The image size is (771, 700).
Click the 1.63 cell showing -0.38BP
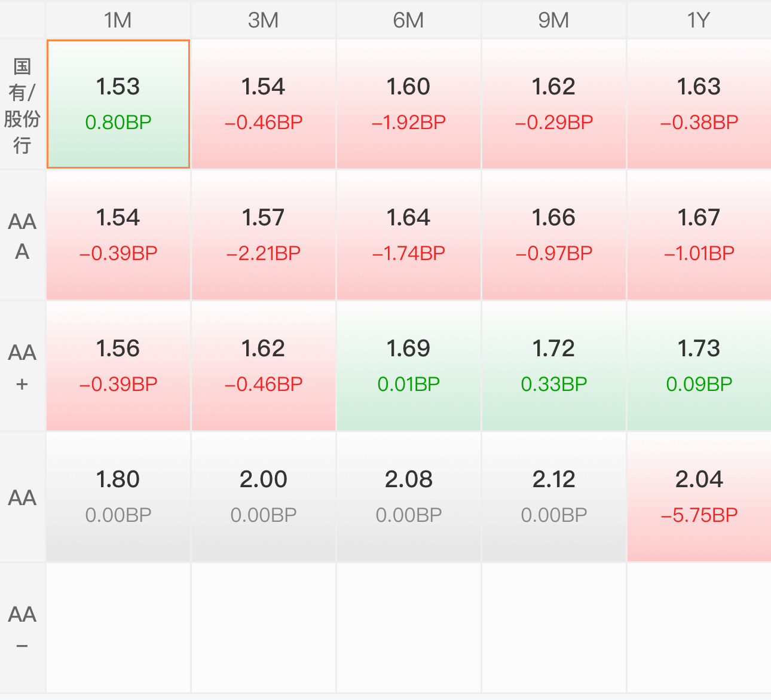click(x=699, y=105)
